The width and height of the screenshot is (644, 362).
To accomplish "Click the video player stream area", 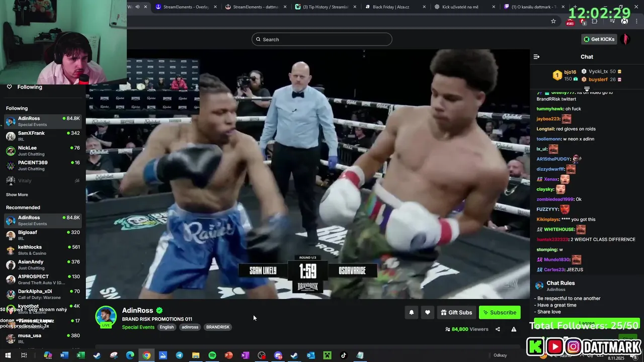I will pos(307,174).
